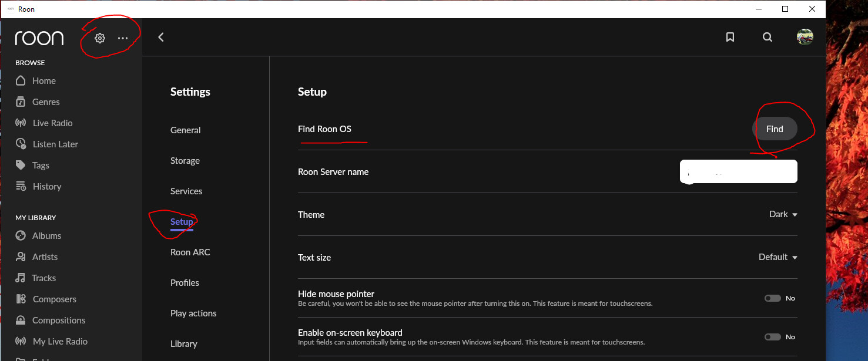The image size is (868, 361).
Task: Select the Setup settings tab
Action: pyautogui.click(x=182, y=222)
